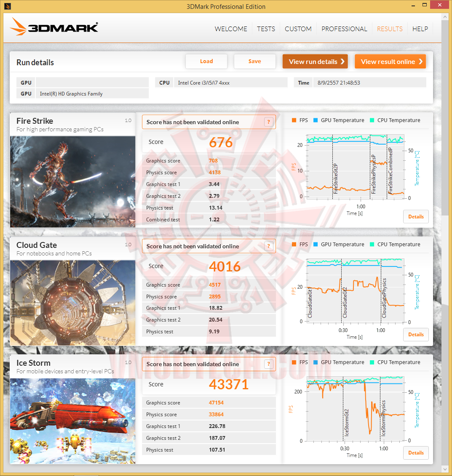The height and width of the screenshot is (476, 452).
Task: Click the Fire Strike preview thumbnail
Action: (72, 181)
